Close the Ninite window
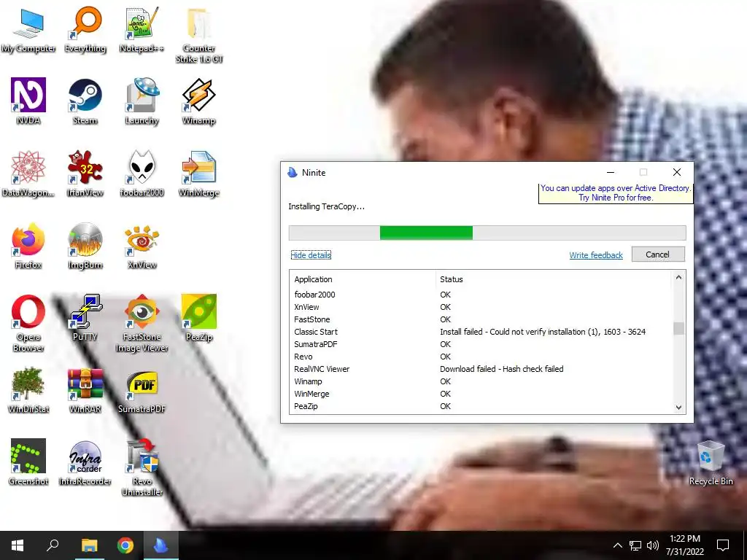747x560 pixels. pos(677,172)
